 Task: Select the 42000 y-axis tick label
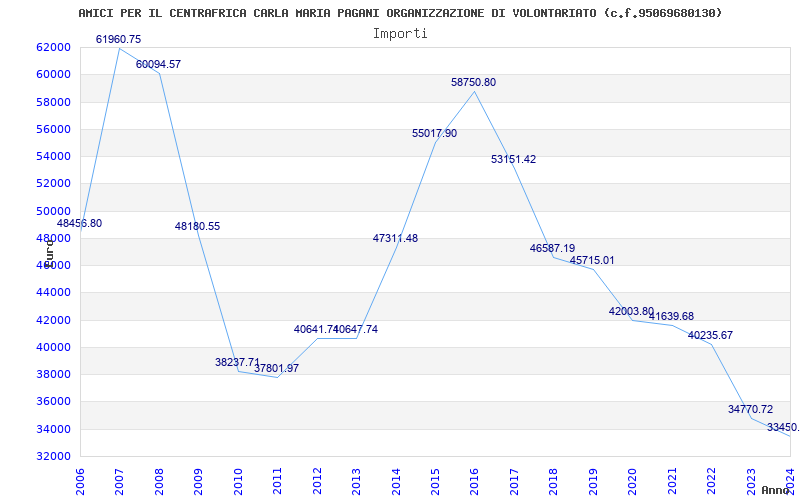[x=53, y=320]
